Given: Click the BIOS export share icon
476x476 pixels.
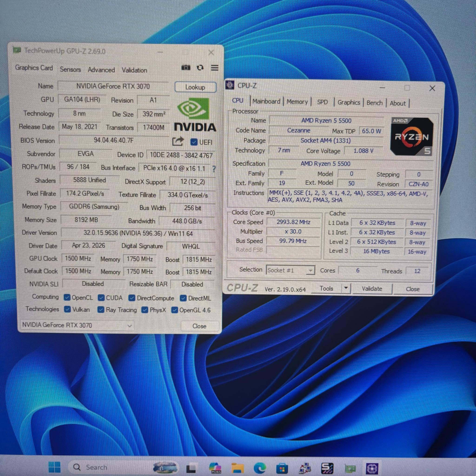Looking at the screenshot, I should pos(178,141).
